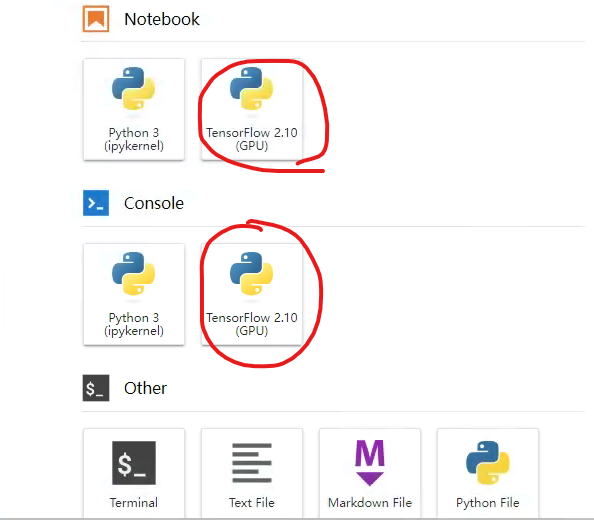
Task: Open a TensorFlow 2.10 (GPU) console
Action: point(252,294)
